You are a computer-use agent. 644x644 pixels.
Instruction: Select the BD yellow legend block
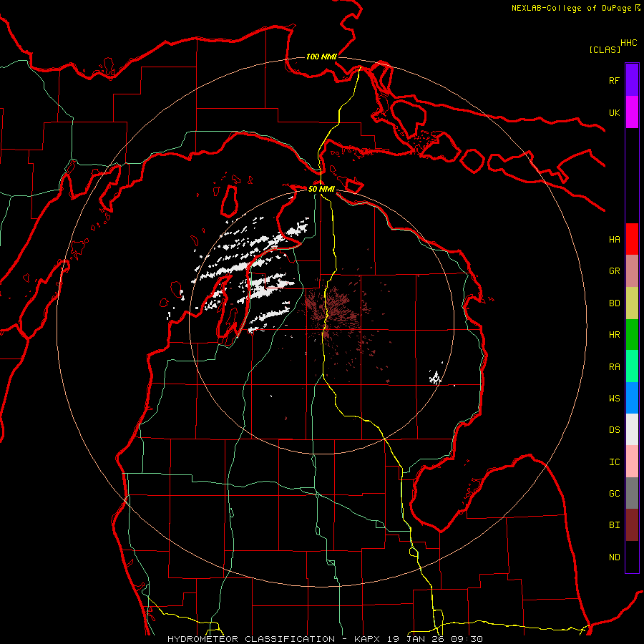[x=632, y=303]
